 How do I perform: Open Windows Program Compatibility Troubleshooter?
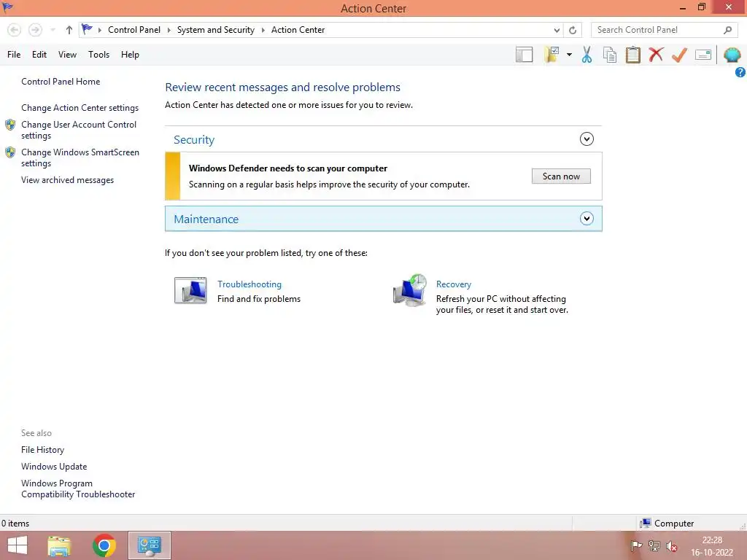(x=78, y=489)
